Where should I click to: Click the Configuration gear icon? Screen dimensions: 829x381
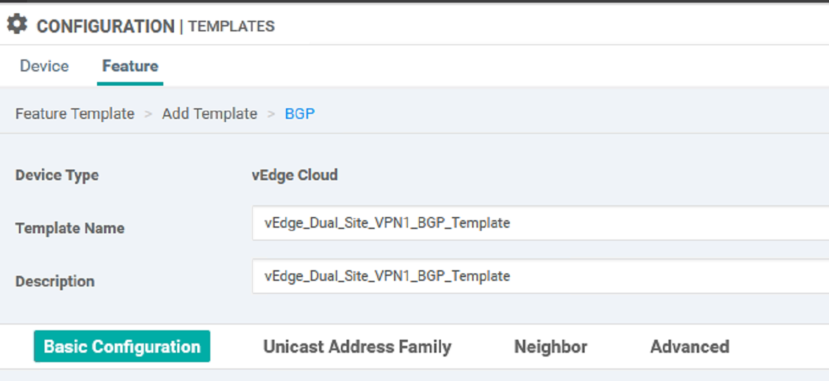[x=17, y=25]
